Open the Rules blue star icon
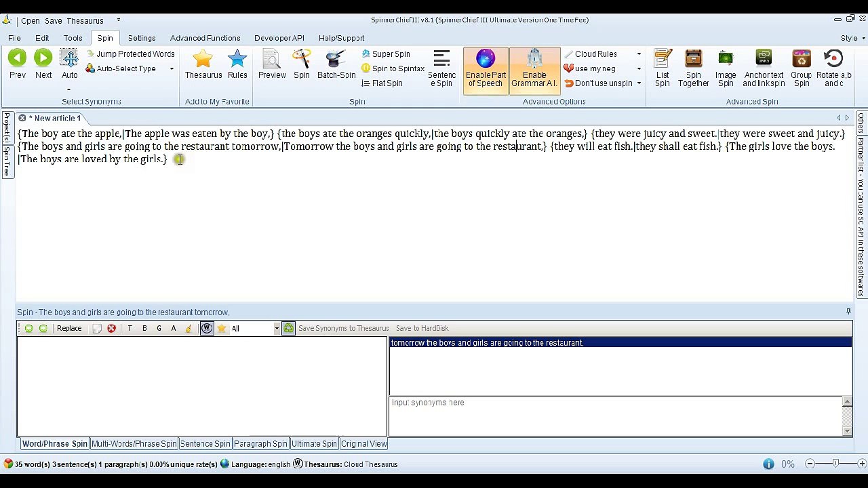 237,58
